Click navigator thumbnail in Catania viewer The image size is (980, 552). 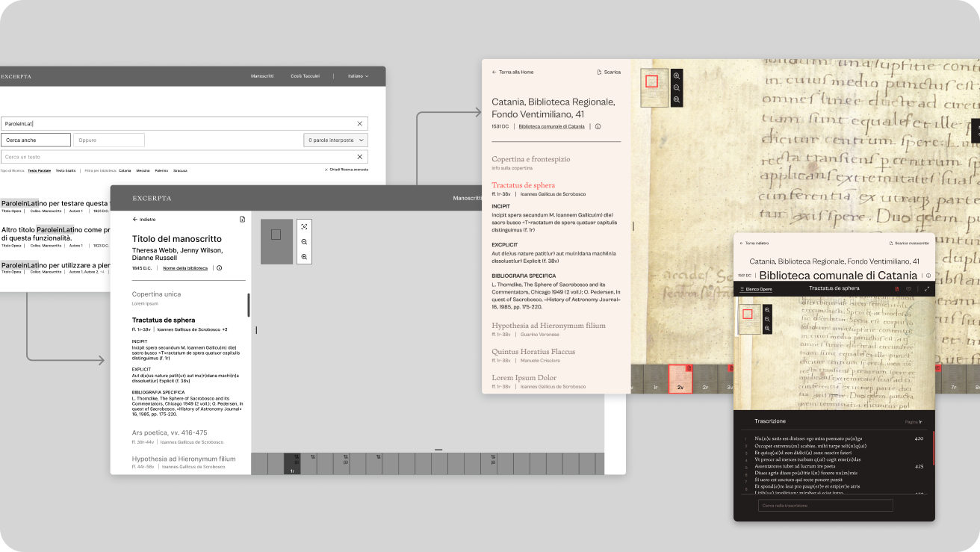654,88
